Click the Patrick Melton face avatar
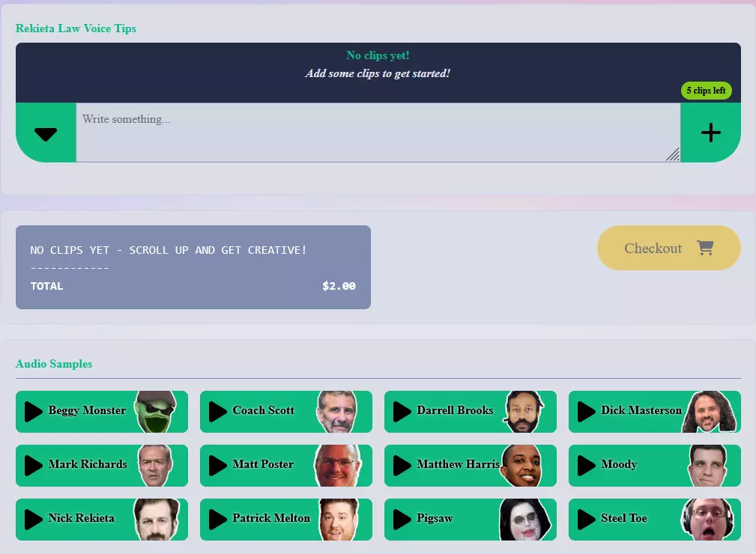Image resolution: width=756 pixels, height=554 pixels. coord(339,520)
